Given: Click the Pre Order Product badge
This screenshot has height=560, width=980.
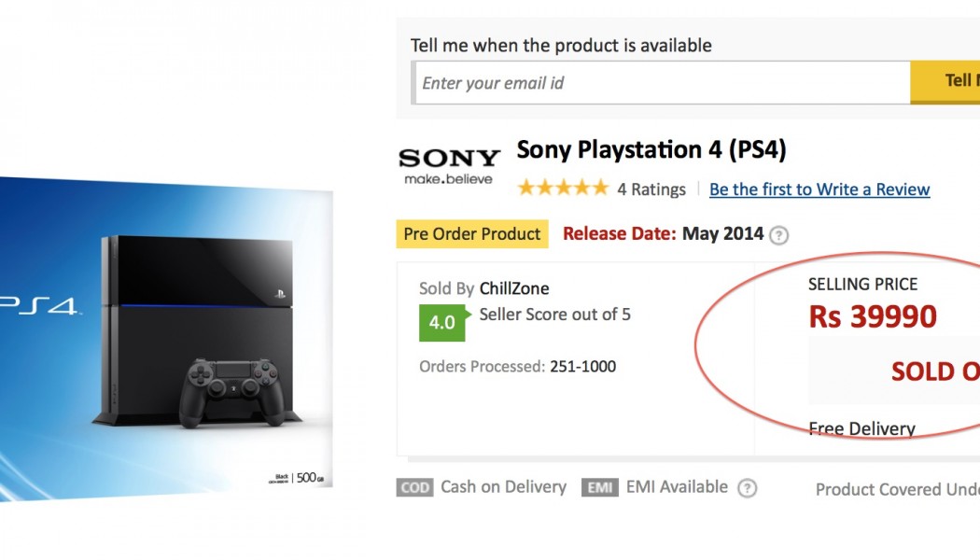Looking at the screenshot, I should click(x=472, y=234).
